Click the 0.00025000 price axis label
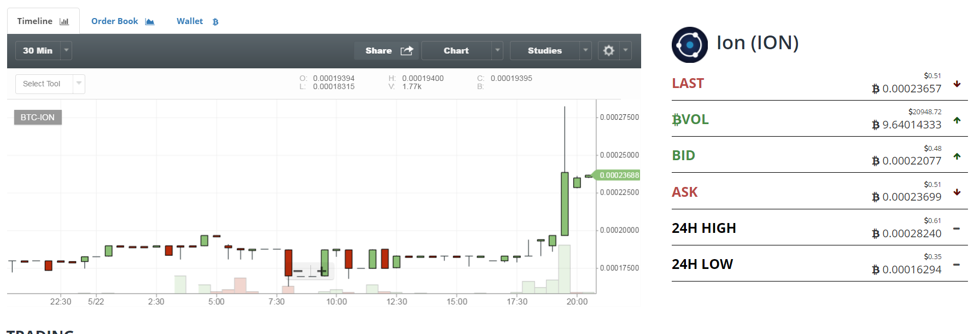980x334 pixels. (x=619, y=155)
